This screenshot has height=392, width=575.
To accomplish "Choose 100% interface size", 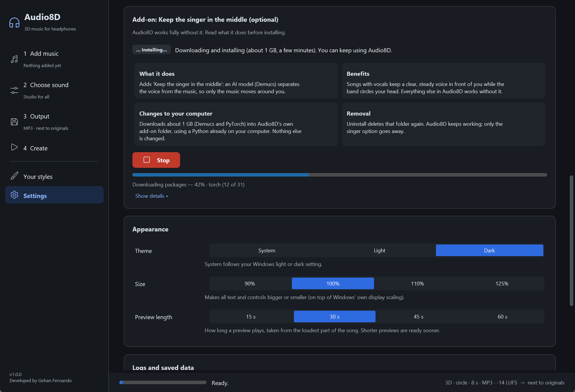I will 333,283.
